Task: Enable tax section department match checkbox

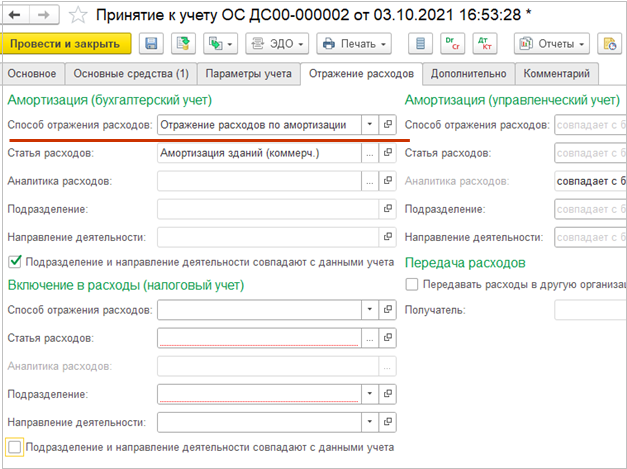Action: click(14, 447)
